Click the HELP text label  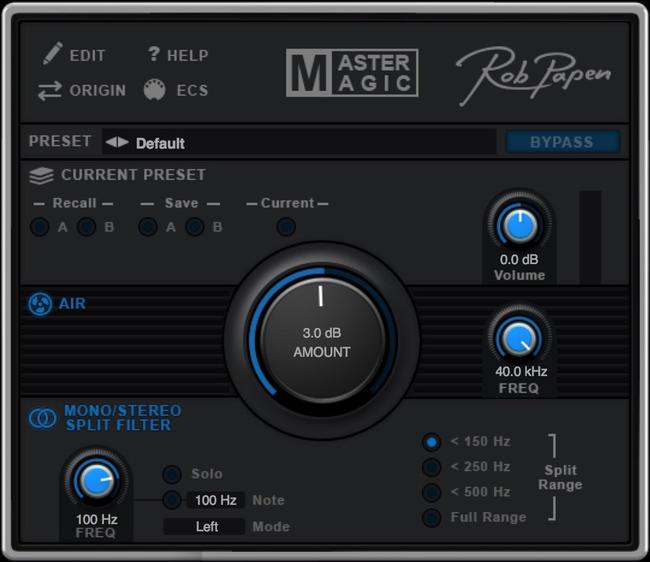click(x=188, y=55)
